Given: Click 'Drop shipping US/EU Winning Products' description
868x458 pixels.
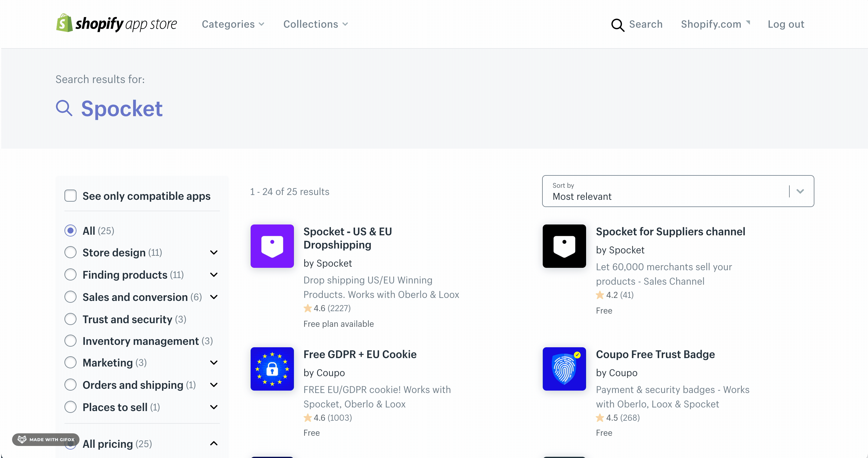Looking at the screenshot, I should pos(381,287).
